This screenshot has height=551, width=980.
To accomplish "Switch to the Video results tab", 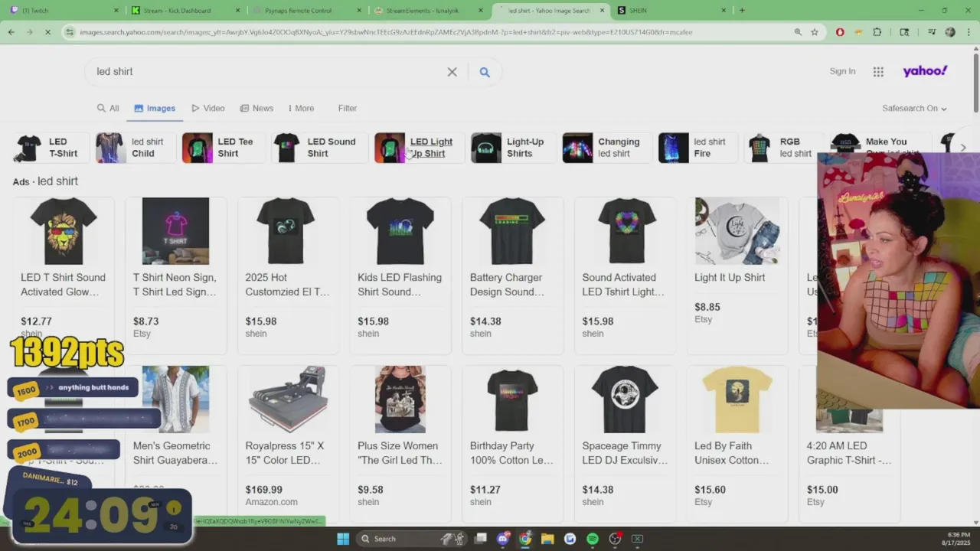I will (208, 109).
